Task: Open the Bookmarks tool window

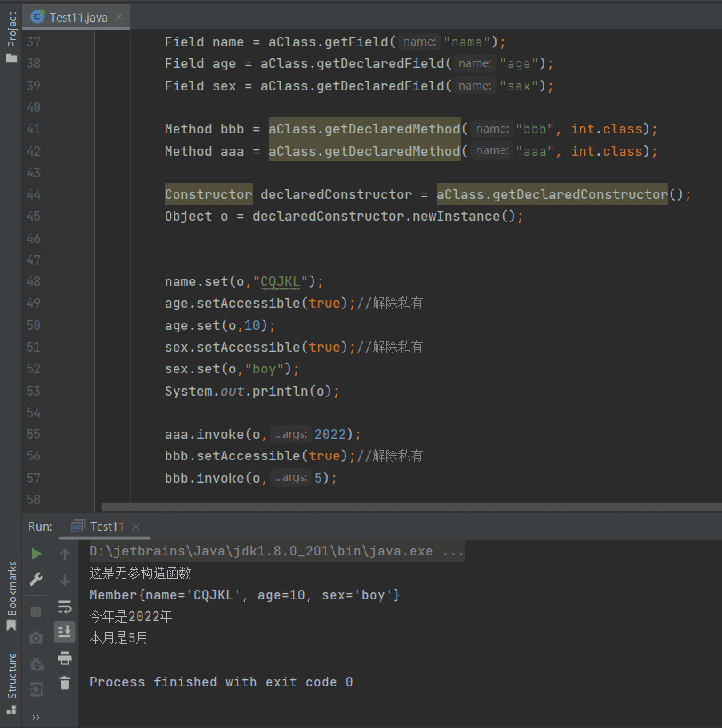Action: (12, 595)
